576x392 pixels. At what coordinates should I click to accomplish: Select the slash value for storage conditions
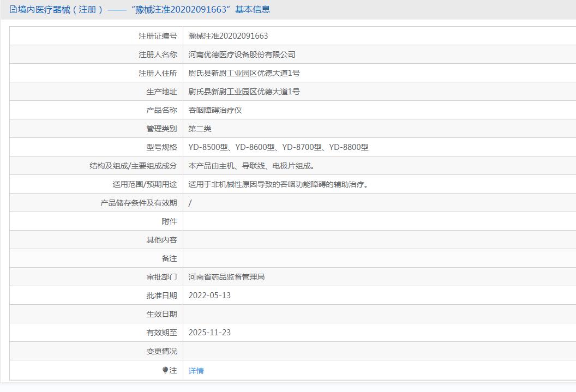[x=190, y=203]
